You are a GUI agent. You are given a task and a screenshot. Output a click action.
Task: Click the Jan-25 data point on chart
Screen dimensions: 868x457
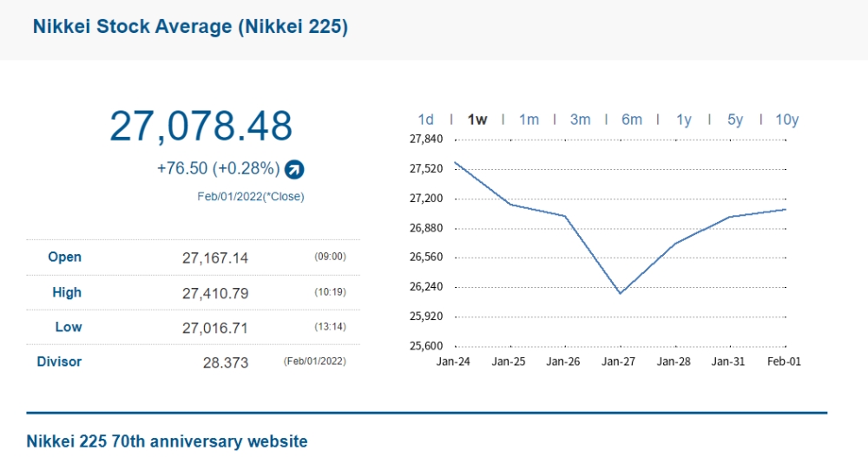click(x=510, y=204)
